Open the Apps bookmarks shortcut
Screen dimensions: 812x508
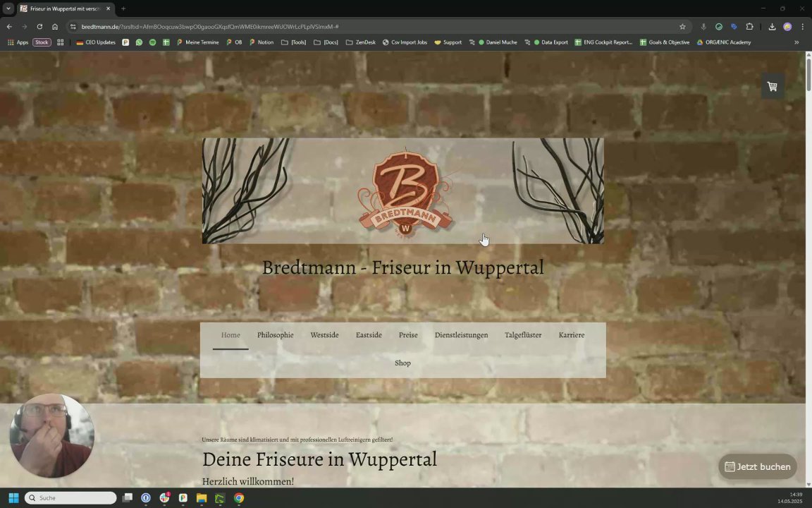pos(18,42)
